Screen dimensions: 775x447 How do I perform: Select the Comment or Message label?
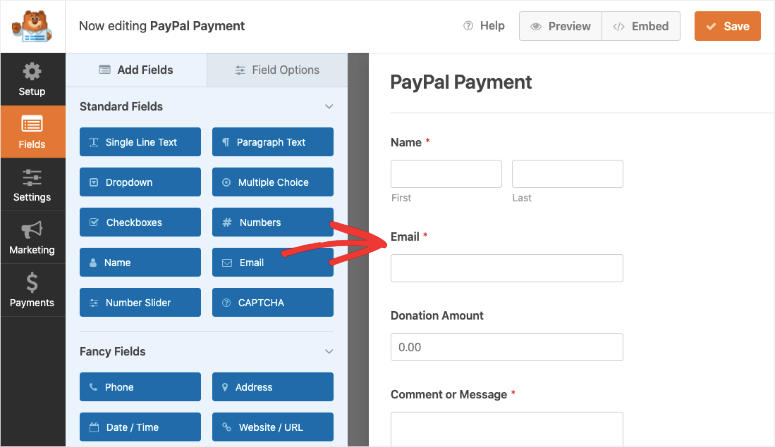[x=449, y=394]
